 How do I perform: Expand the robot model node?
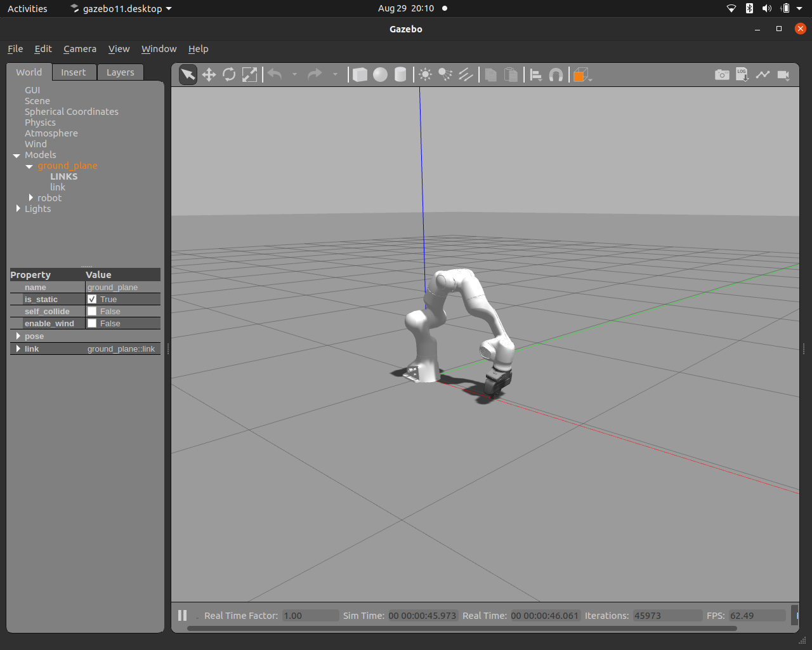(30, 197)
